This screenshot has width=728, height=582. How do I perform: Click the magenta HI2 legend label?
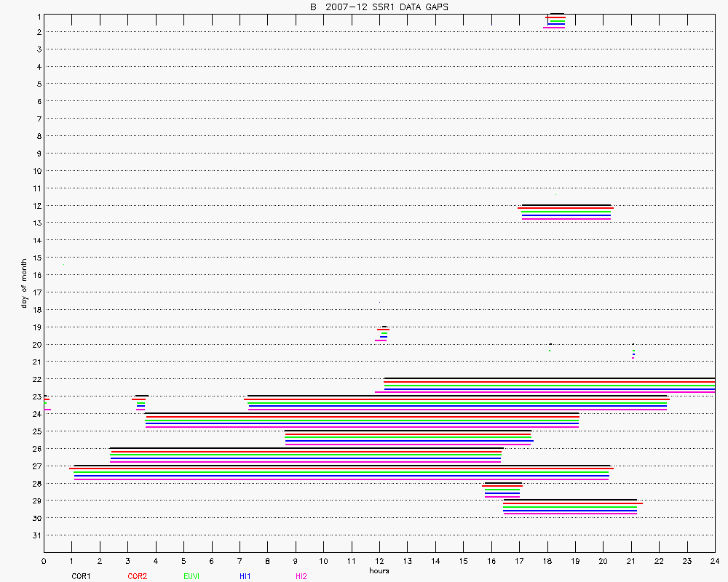(x=301, y=576)
